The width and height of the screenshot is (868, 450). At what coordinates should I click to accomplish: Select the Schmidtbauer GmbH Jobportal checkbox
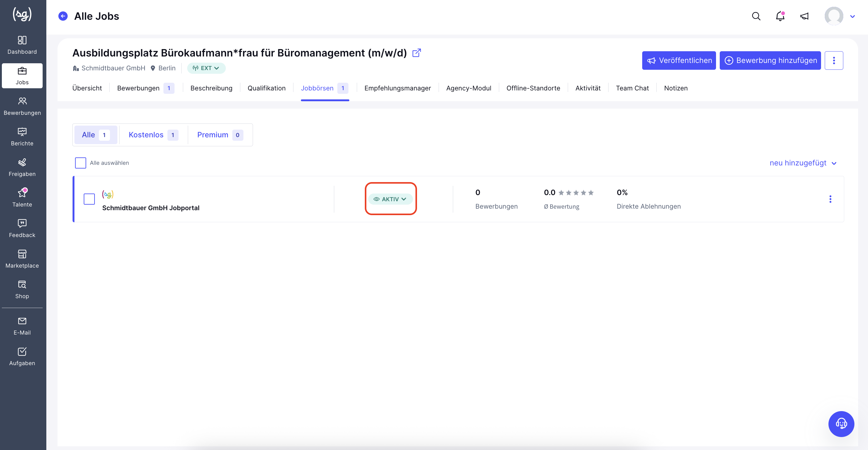tap(89, 199)
